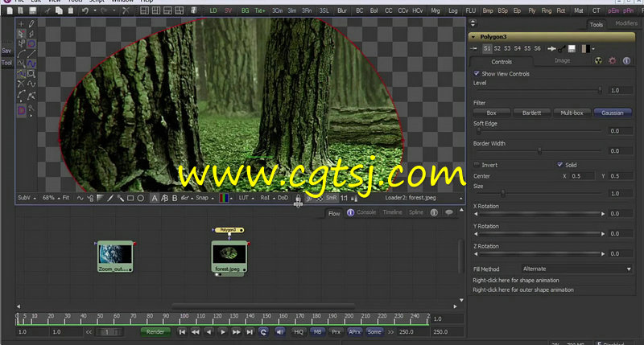Toggle checker underlay icon in viewer
The width and height of the screenshot is (644, 345).
(x=319, y=198)
